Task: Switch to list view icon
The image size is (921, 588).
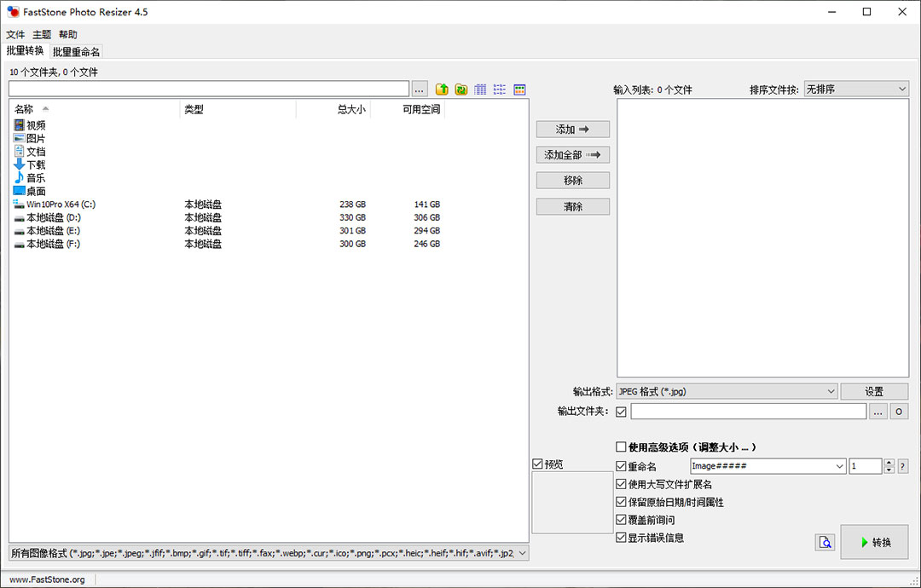Action: tap(500, 89)
